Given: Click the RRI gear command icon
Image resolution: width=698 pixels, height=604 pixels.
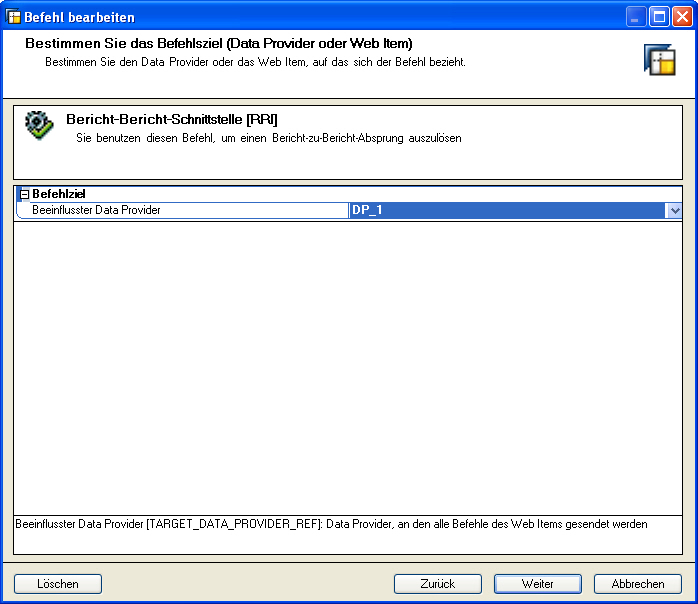Looking at the screenshot, I should tap(39, 125).
